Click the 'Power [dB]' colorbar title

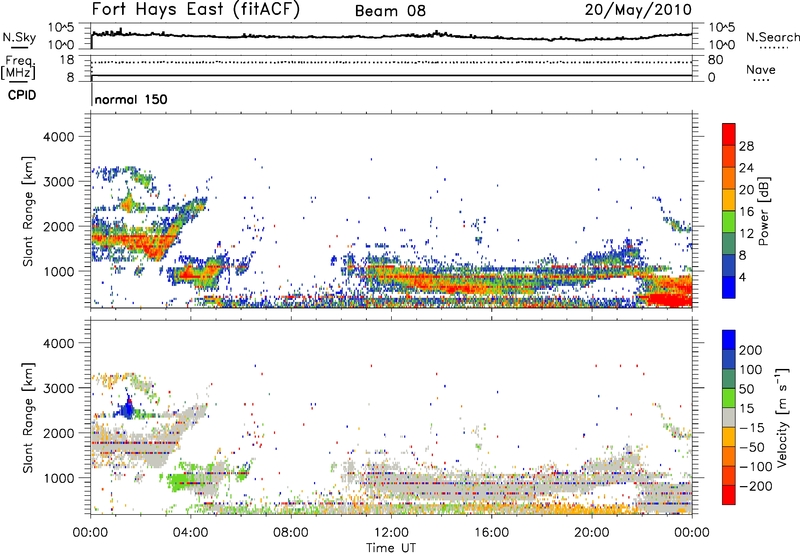pyautogui.click(x=763, y=211)
